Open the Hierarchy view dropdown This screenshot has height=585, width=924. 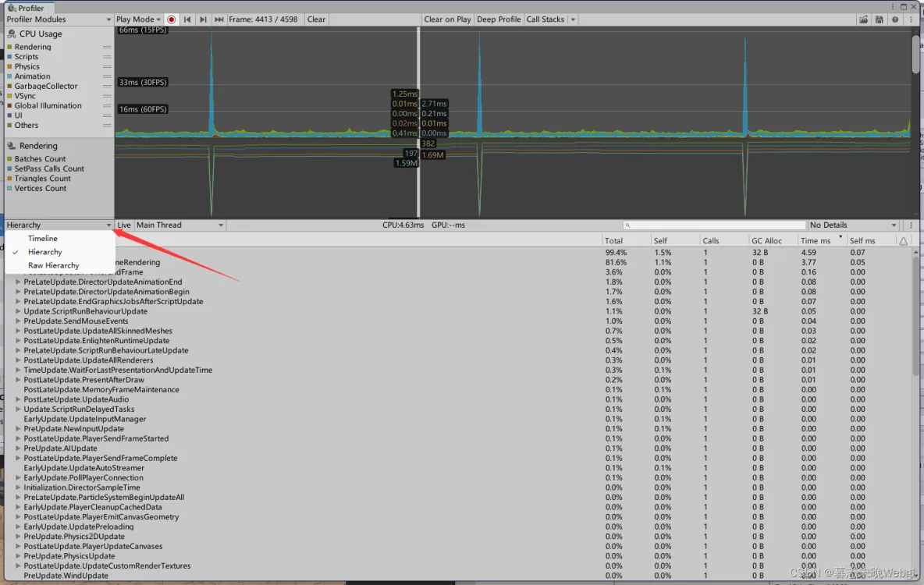59,225
